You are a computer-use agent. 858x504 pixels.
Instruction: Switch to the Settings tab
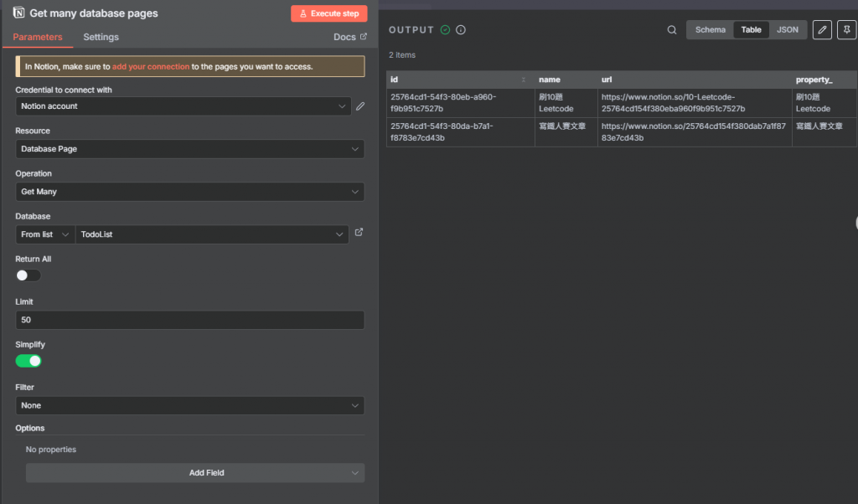(101, 37)
